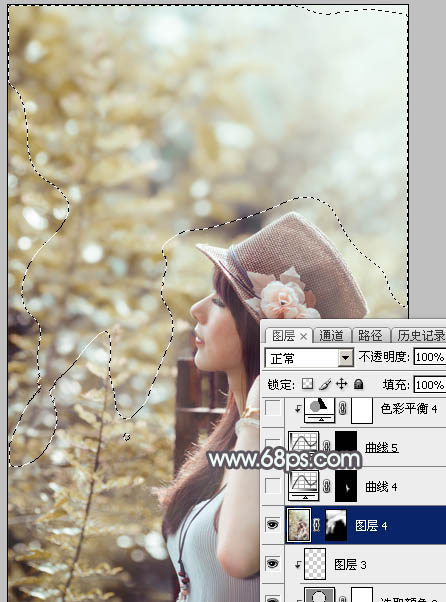Click the 曲线 4 curves adjustment icon
The height and width of the screenshot is (602, 446).
pyautogui.click(x=303, y=485)
